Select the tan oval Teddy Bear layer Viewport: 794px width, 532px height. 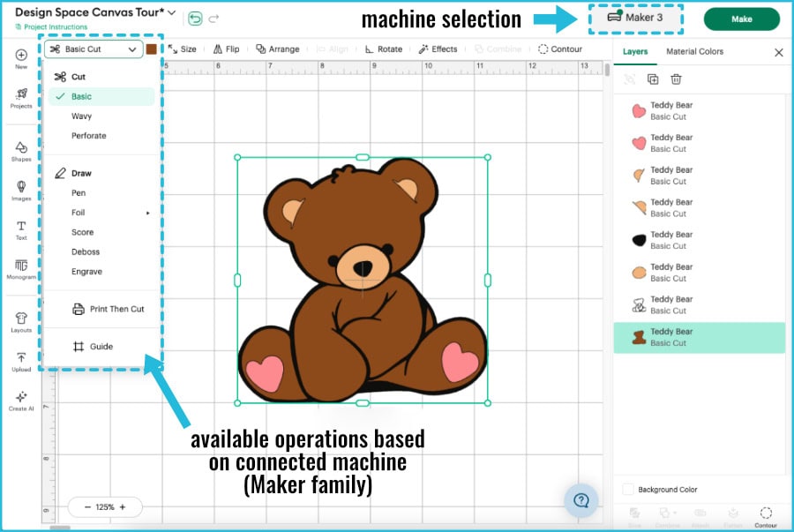[700, 273]
